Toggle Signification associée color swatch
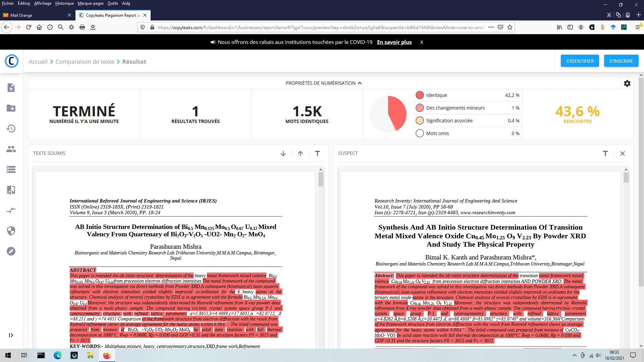The image size is (644, 362). coord(420,121)
